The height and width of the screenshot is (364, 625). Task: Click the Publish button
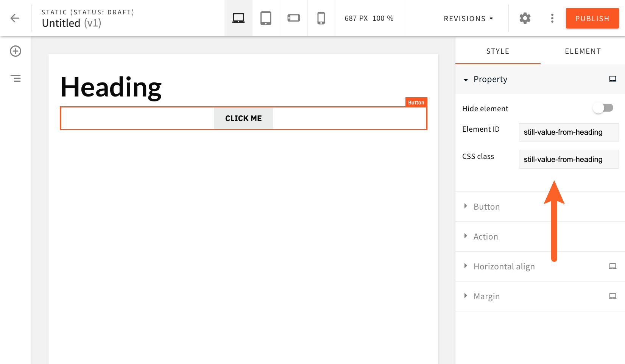592,18
